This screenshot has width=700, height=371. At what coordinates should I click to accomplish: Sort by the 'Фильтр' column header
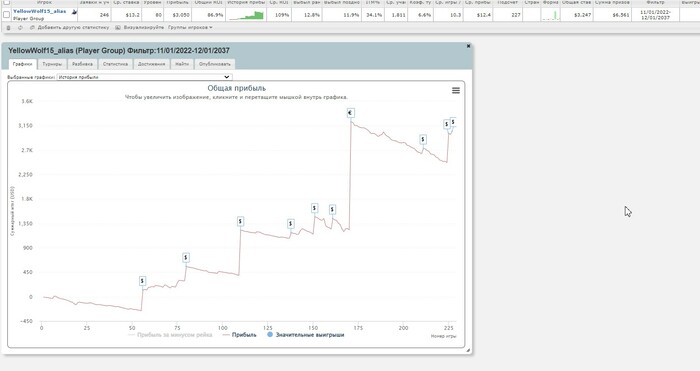[x=655, y=2]
